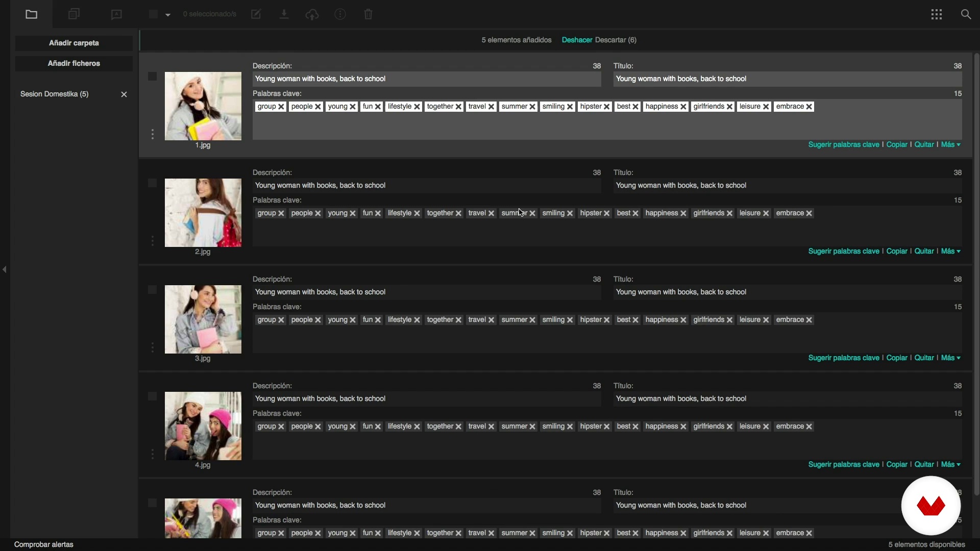This screenshot has width=980, height=551.
Task: Open the grid view icon
Action: (936, 14)
